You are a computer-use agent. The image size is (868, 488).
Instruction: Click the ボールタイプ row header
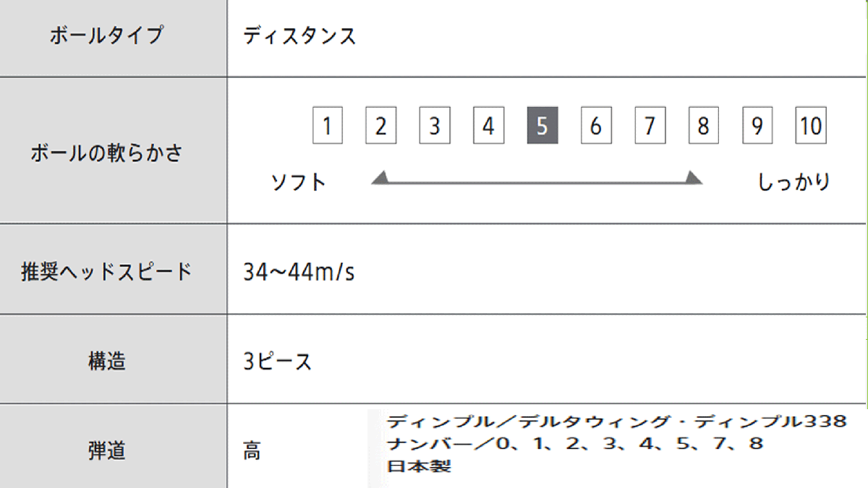(107, 35)
